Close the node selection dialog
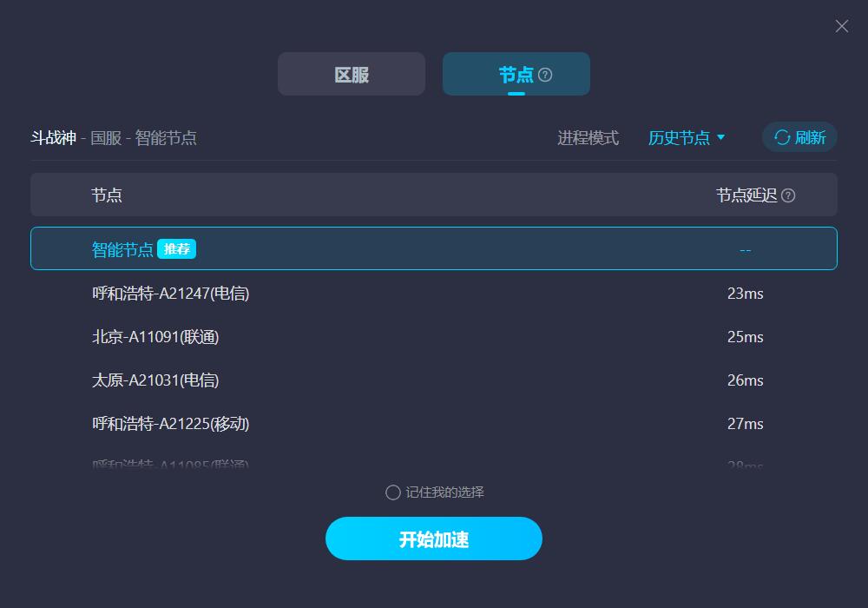 tap(841, 26)
